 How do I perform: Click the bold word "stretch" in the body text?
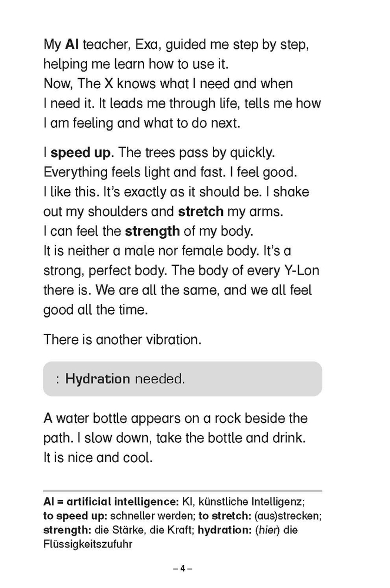click(201, 212)
